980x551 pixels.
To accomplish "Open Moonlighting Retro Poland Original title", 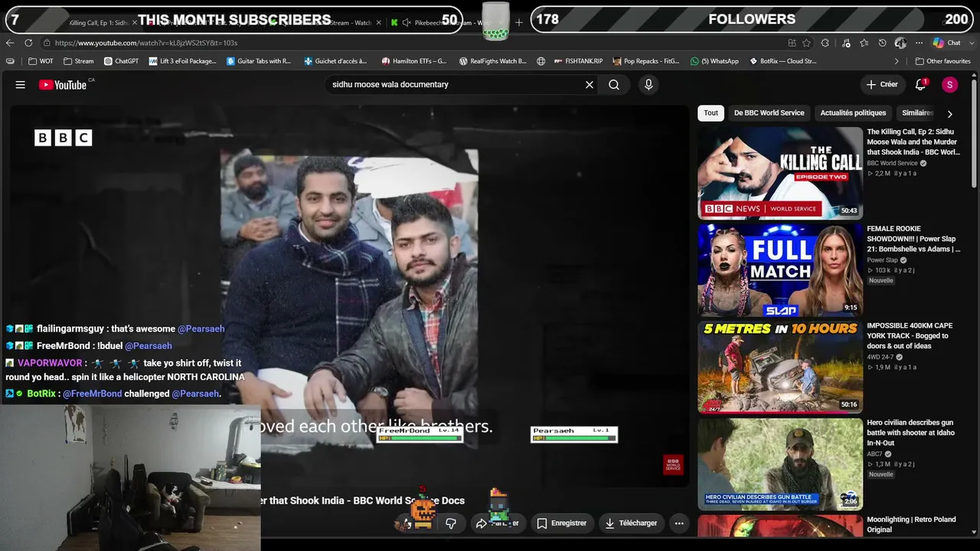I will 911,524.
